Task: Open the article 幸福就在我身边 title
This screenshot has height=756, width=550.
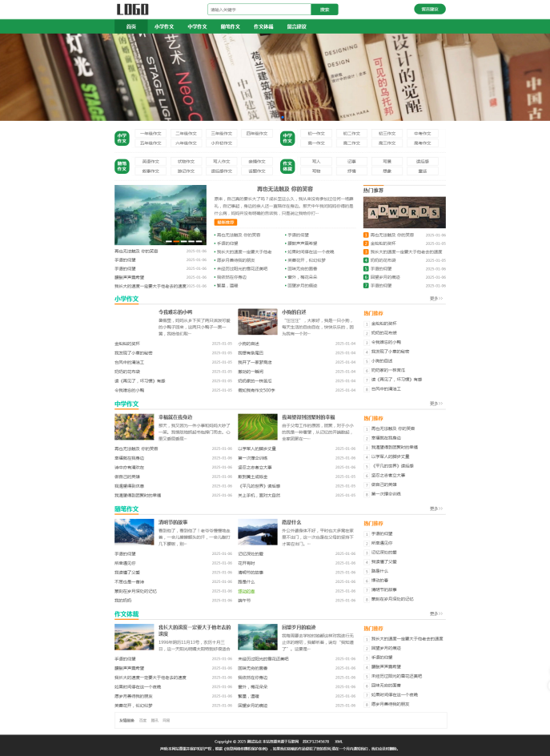Action: 175,417
